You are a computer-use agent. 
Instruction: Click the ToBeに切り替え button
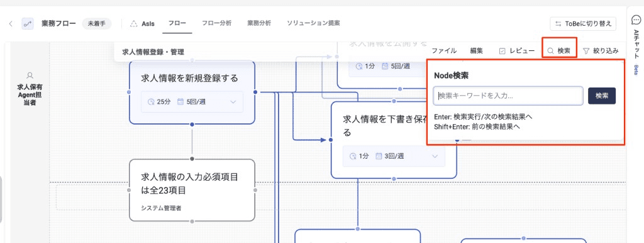(583, 23)
